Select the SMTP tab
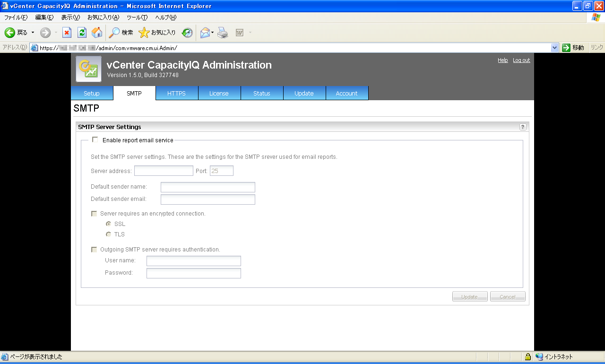 point(134,93)
